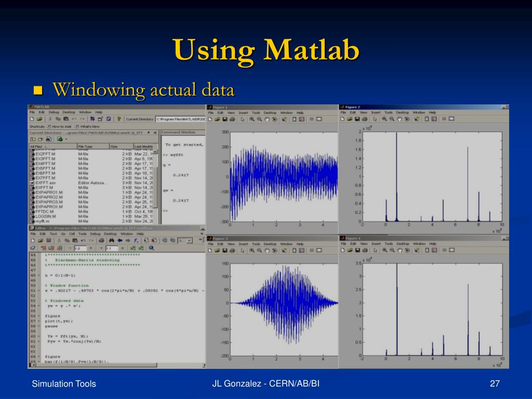Select EXPAPRO1.M in file list

(49, 192)
